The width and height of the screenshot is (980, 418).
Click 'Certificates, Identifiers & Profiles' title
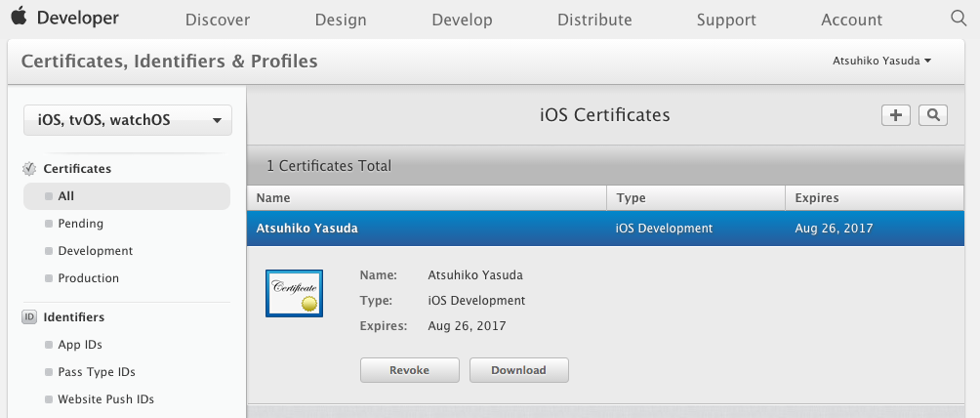(x=170, y=62)
